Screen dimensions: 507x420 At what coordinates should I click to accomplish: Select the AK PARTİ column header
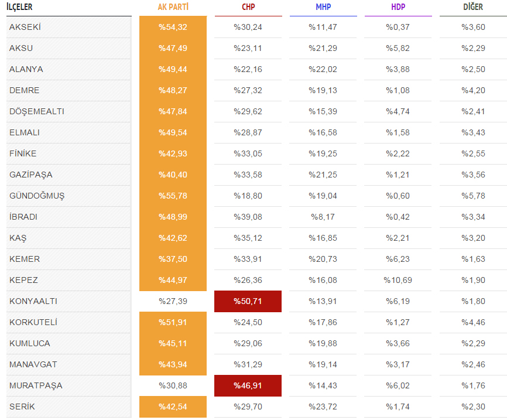coord(173,7)
